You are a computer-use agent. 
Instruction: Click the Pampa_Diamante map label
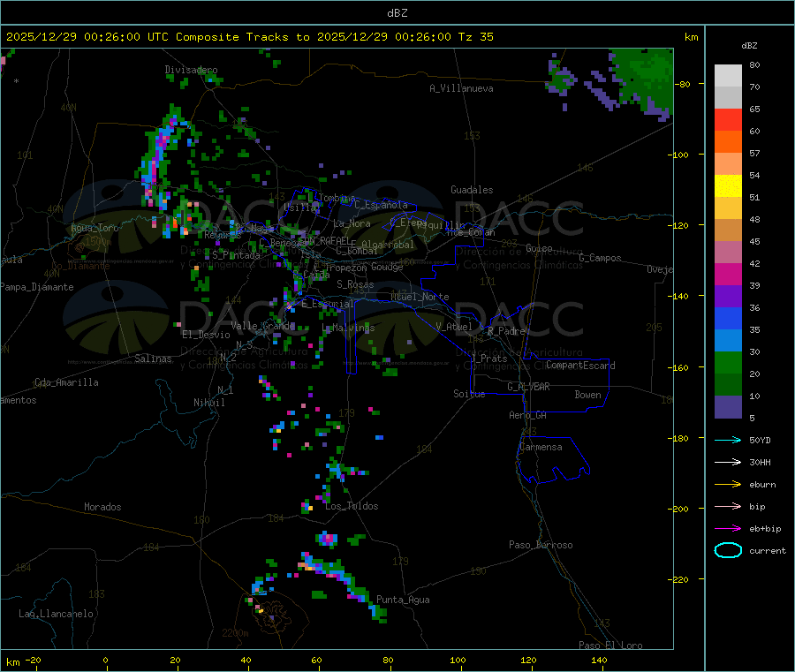click(x=37, y=287)
